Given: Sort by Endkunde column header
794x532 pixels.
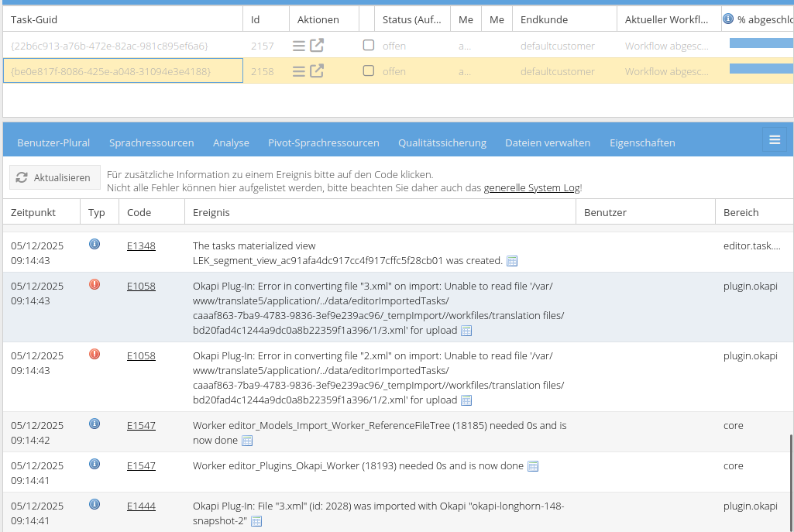Looking at the screenshot, I should pos(544,19).
